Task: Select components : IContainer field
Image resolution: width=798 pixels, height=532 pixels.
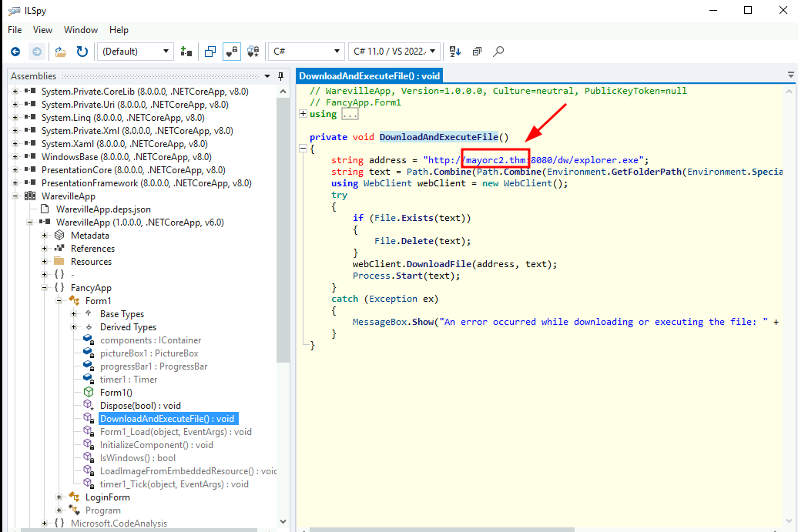Action: click(x=151, y=340)
